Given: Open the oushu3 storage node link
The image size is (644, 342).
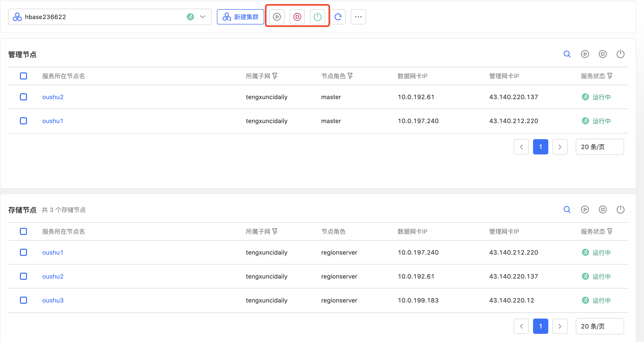Looking at the screenshot, I should (53, 300).
